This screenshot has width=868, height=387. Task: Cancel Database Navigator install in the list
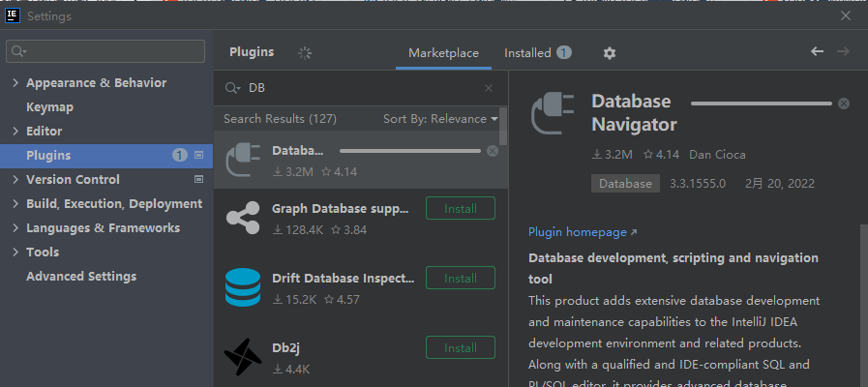coord(493,151)
